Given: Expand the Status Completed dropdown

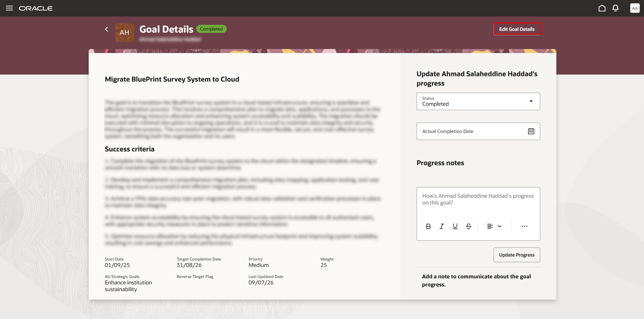Looking at the screenshot, I should pos(478,101).
